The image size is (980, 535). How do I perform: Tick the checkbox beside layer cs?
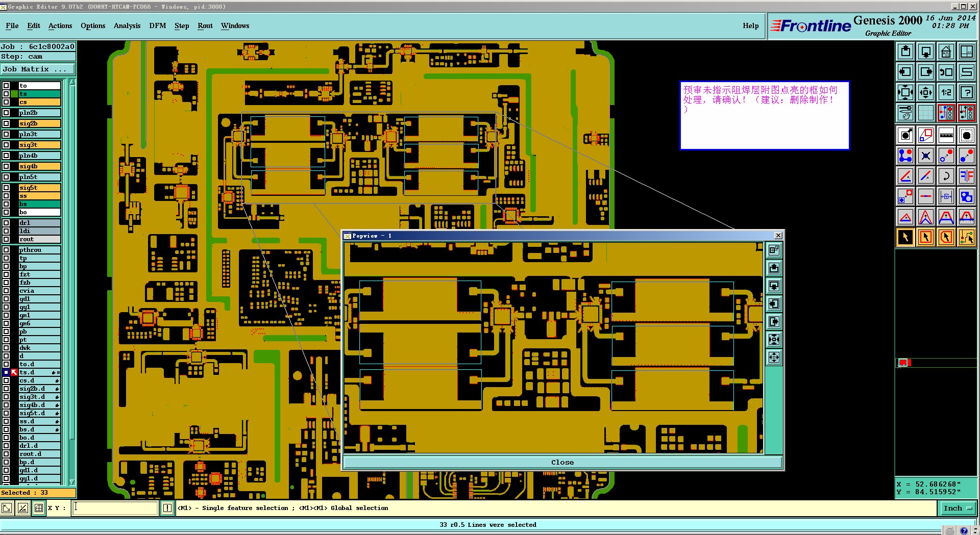[x=6, y=102]
